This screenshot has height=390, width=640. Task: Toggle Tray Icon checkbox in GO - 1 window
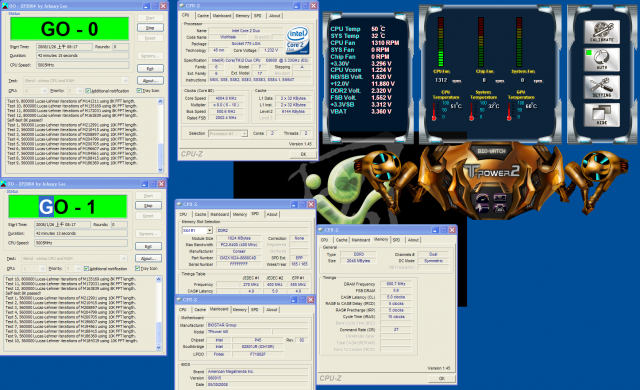147,268
